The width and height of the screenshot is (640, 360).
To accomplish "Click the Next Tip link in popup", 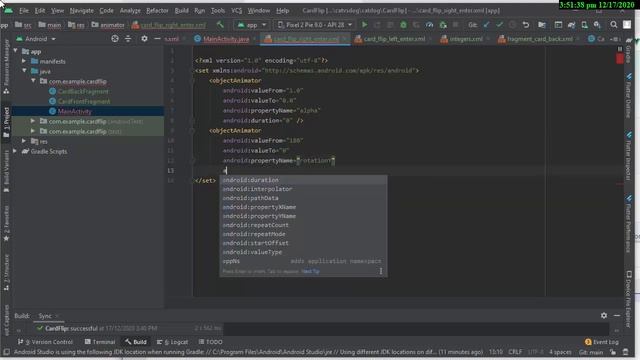I will (x=311, y=271).
